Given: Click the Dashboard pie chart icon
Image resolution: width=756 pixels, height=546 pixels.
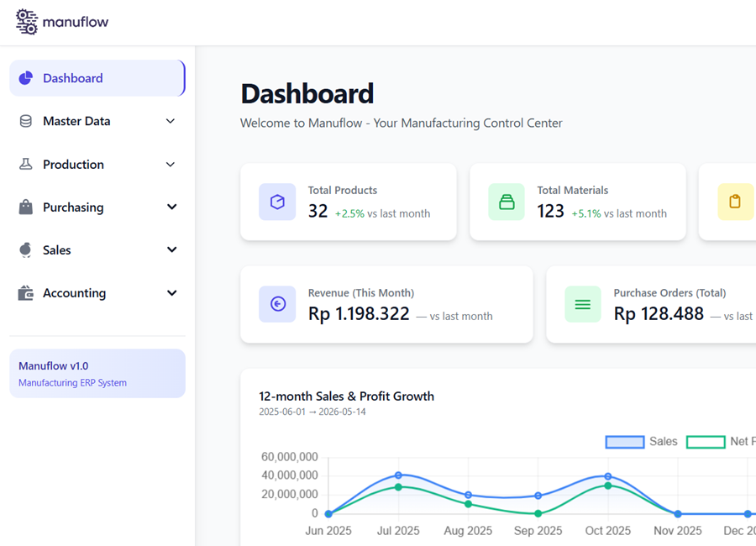Looking at the screenshot, I should tap(25, 78).
